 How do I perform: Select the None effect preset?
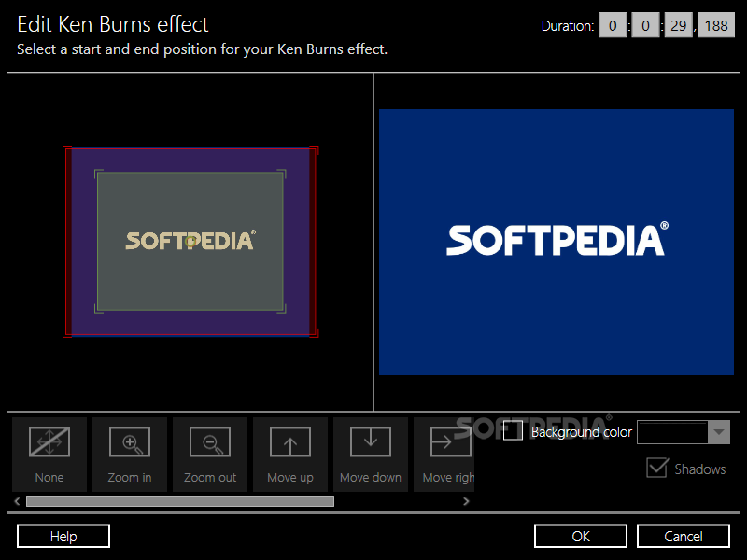(x=49, y=455)
